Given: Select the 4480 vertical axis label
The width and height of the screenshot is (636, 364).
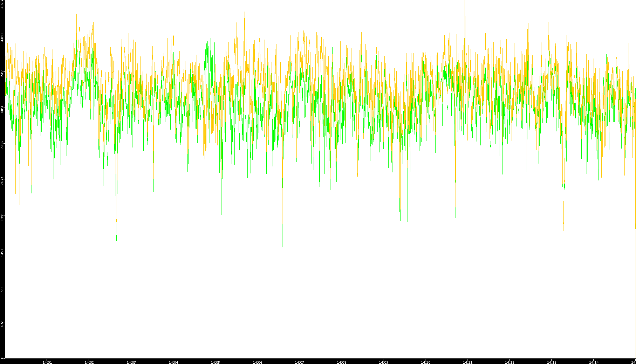Looking at the screenshot, I should [x=2, y=37].
